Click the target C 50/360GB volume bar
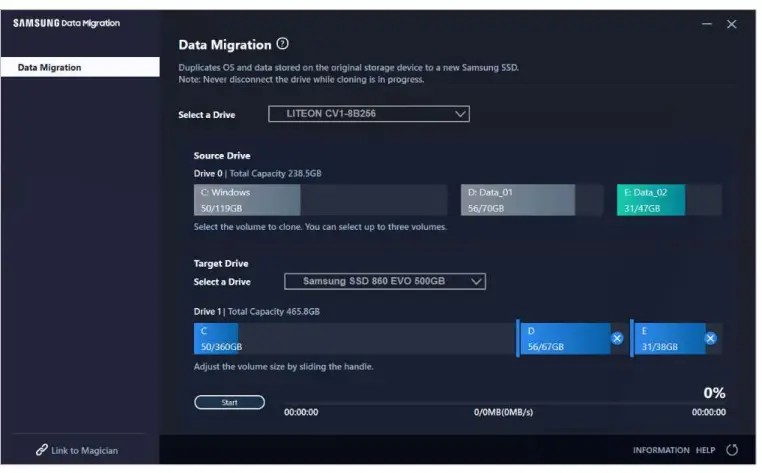762x473 pixels. [354, 338]
